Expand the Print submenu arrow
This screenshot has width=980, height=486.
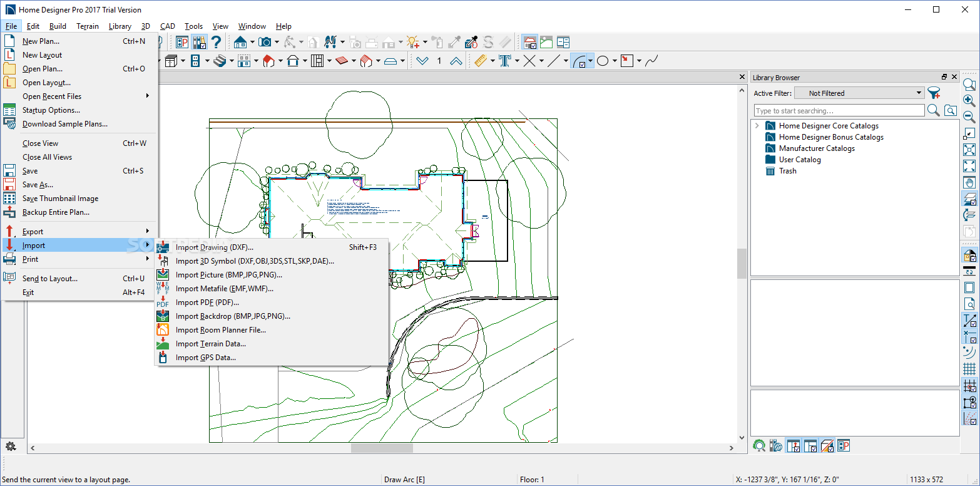tap(148, 259)
